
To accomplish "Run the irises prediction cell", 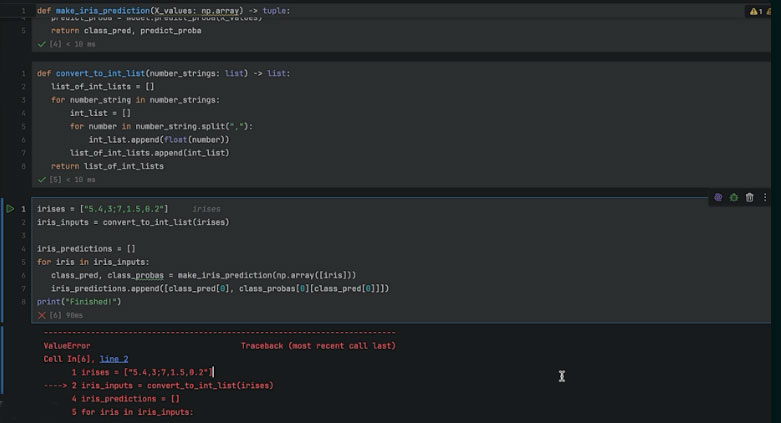I will pyautogui.click(x=11, y=208).
